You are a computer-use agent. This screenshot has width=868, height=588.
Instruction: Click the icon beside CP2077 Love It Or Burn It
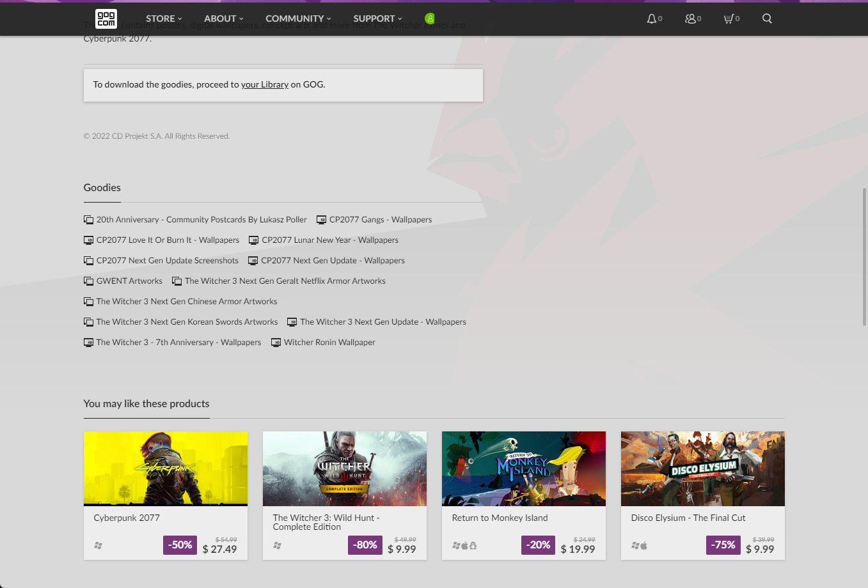point(88,240)
